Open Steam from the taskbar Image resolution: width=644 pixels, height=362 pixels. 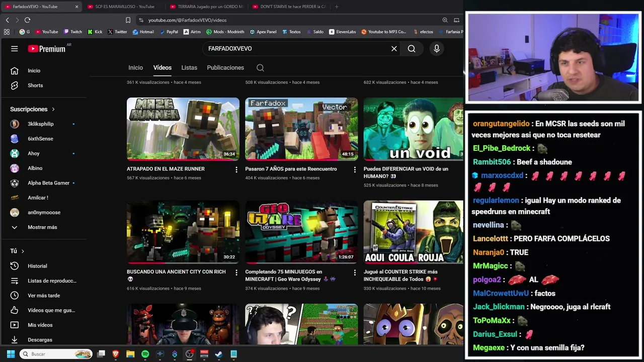tap(219, 354)
